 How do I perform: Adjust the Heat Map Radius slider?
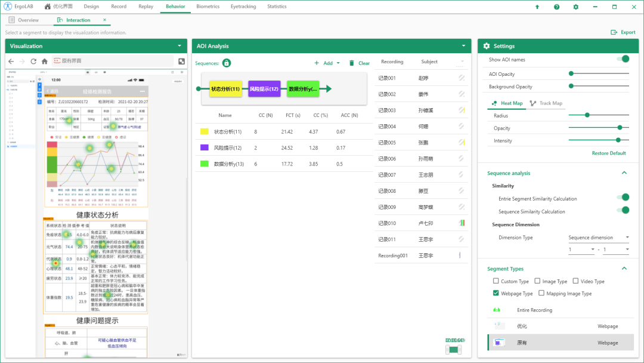coord(599,115)
